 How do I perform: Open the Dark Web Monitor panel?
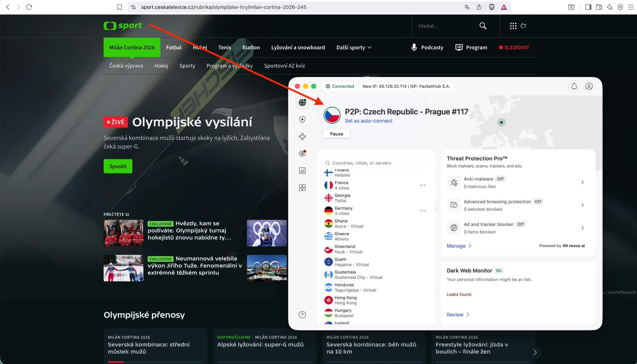click(x=302, y=153)
